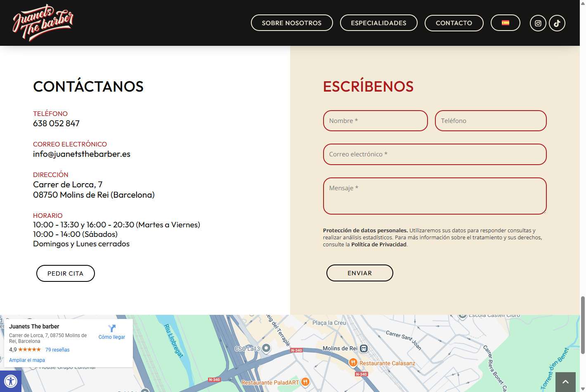Click the Cómo llegar directions icon

111,328
